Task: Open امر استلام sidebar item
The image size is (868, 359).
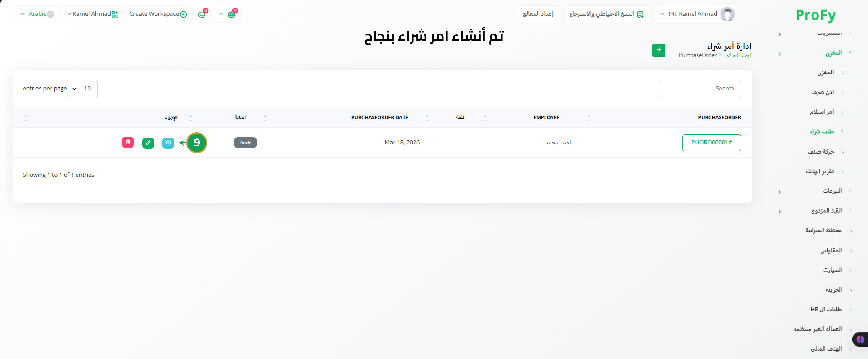Action: 822,112
